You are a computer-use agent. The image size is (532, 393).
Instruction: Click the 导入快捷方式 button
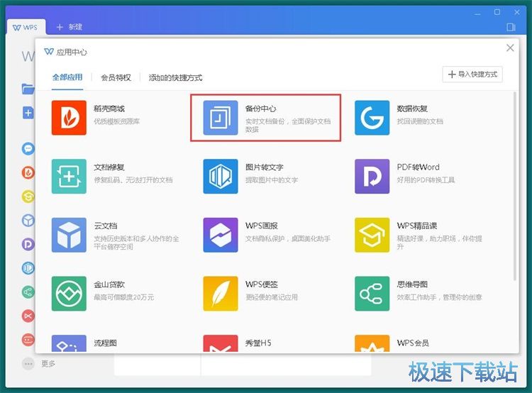[472, 74]
